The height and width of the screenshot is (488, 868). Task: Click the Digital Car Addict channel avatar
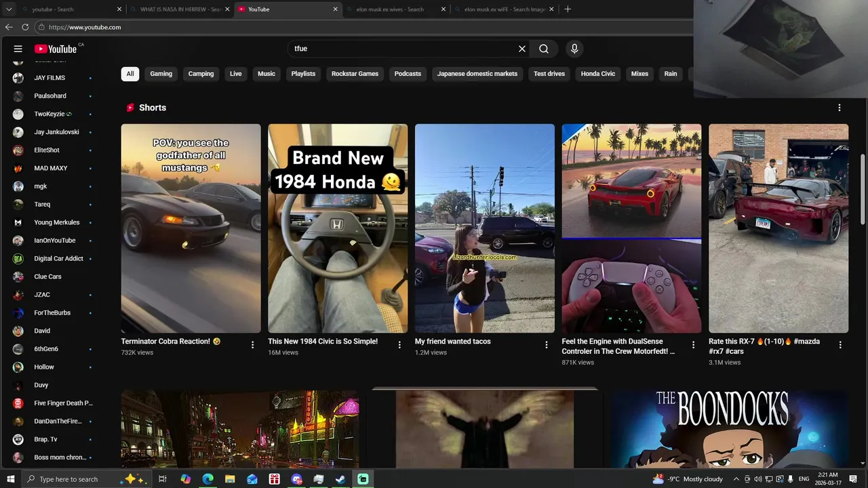coord(18,258)
